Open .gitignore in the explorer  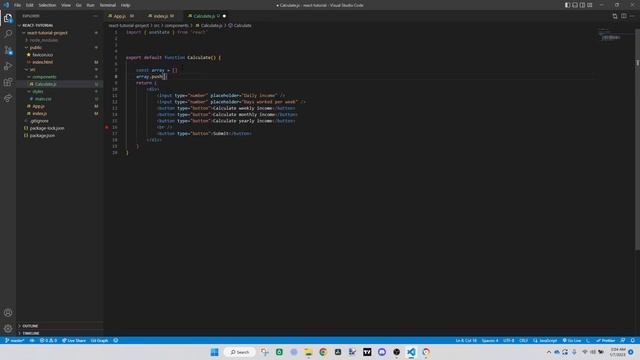tap(39, 121)
